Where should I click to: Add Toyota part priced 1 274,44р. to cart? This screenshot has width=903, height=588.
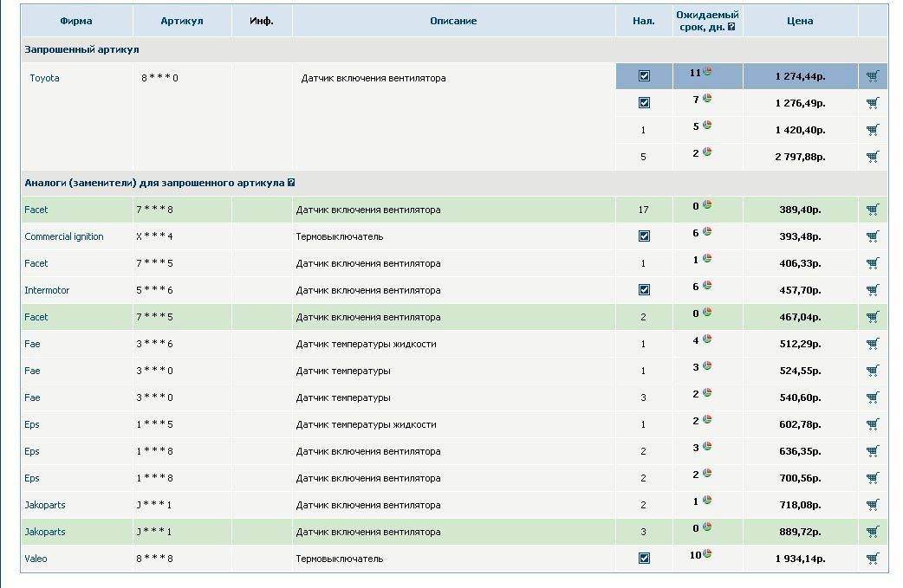(x=872, y=76)
